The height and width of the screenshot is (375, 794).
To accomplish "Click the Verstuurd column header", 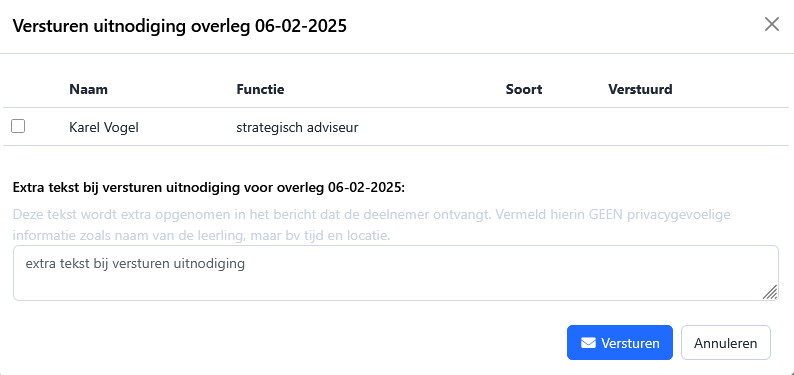I will point(641,90).
